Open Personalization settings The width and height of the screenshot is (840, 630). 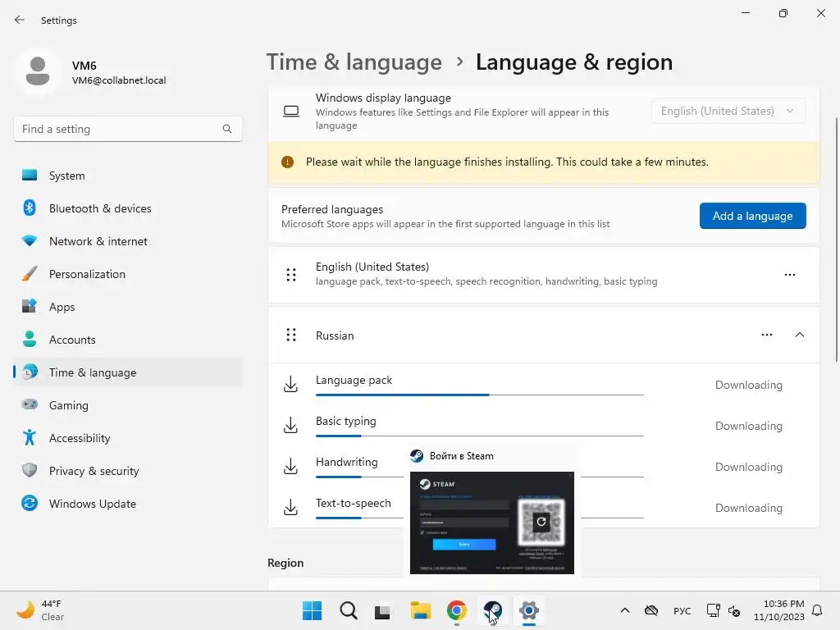pos(128,274)
